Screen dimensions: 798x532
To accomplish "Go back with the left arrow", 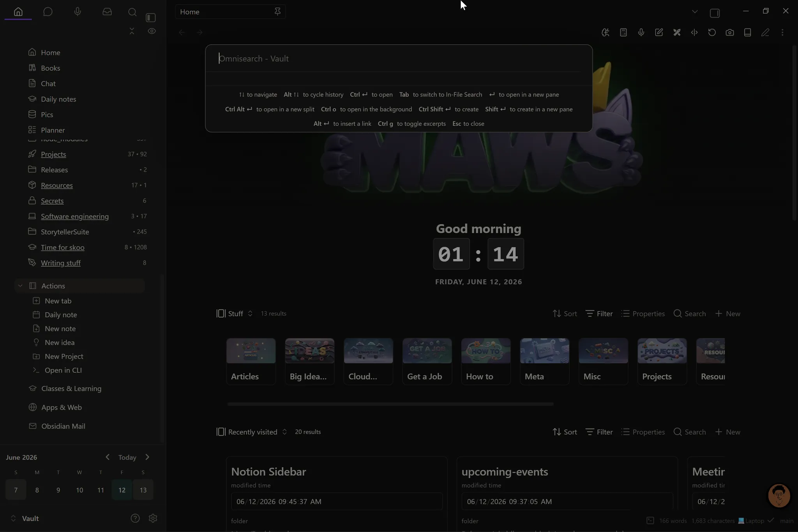I will click(x=182, y=32).
